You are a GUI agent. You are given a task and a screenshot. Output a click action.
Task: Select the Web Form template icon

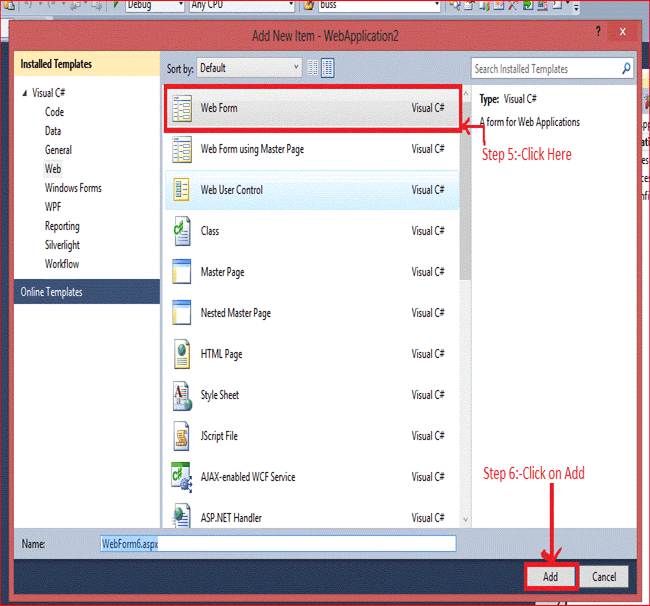[182, 108]
